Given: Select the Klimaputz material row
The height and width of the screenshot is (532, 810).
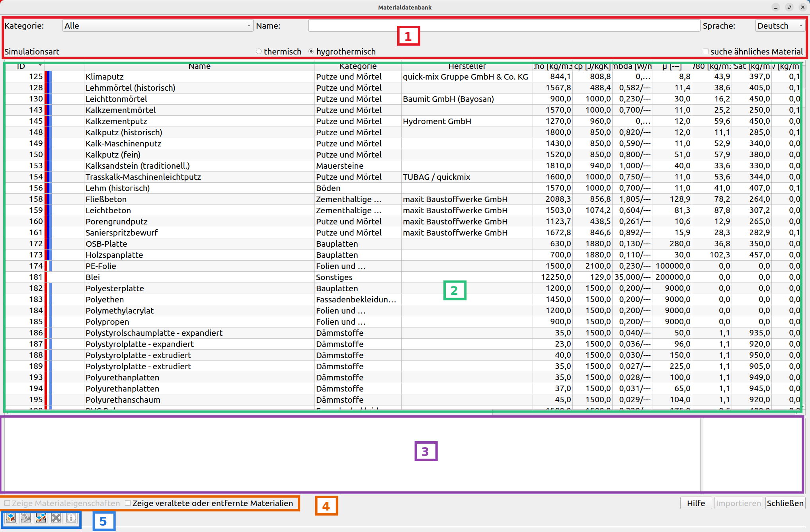Looking at the screenshot, I should pyautogui.click(x=402, y=77).
